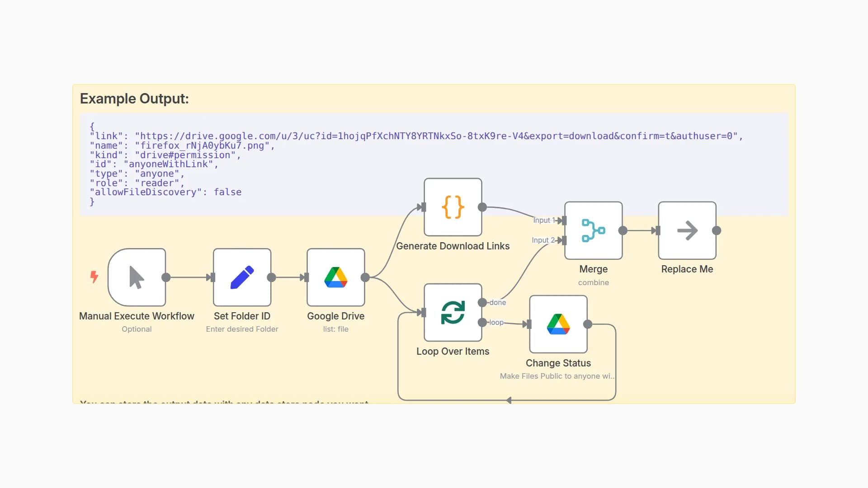Click the 'Change Status' label
Viewport: 868px width, 488px height.
(x=558, y=363)
